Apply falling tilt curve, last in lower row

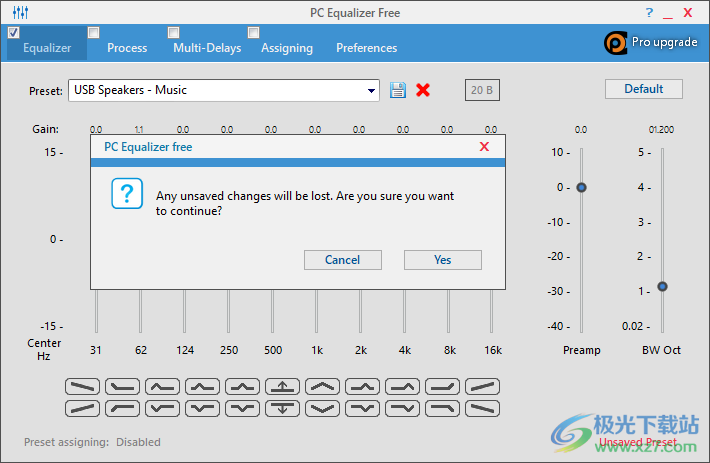(483, 408)
